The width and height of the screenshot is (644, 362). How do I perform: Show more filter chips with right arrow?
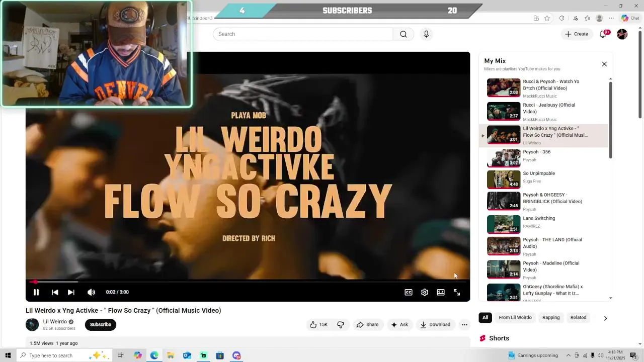(605, 318)
